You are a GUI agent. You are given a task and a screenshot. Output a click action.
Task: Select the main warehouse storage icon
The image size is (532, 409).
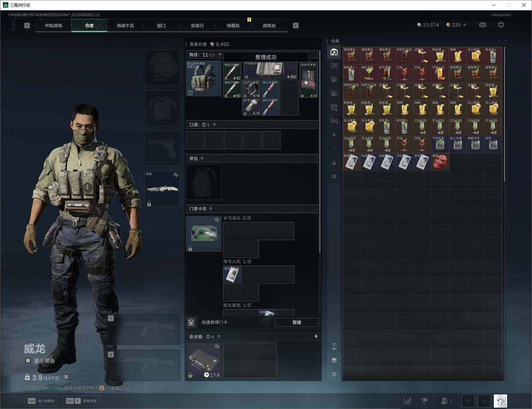coord(334,52)
